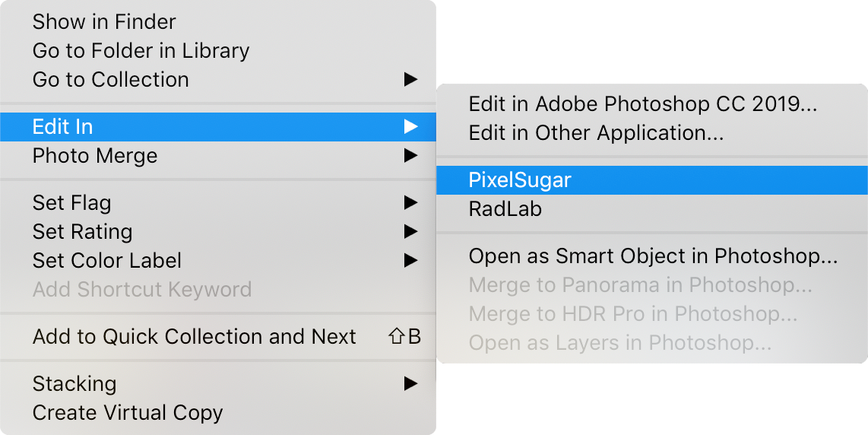
Task: Open photo in RadLab
Action: [x=505, y=209]
